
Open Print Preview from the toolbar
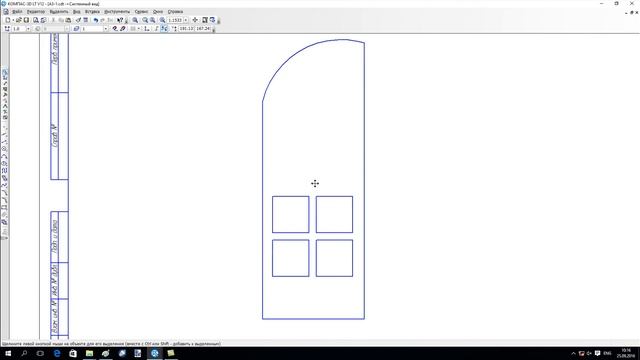[36, 20]
